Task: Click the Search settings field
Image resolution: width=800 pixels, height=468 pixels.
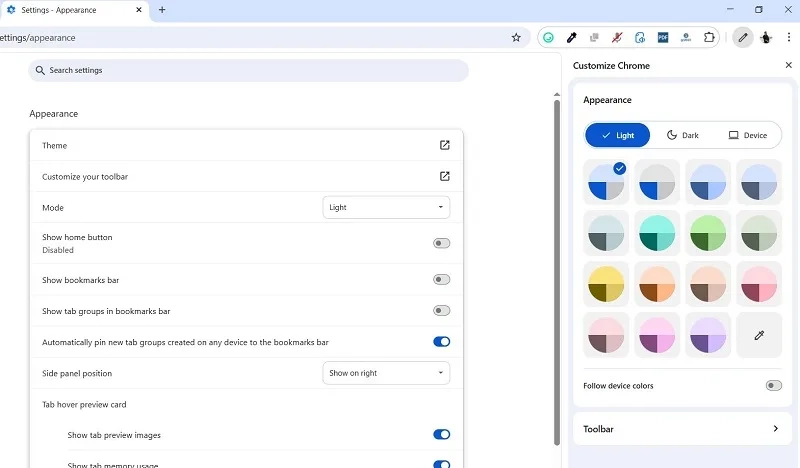Action: tap(248, 70)
